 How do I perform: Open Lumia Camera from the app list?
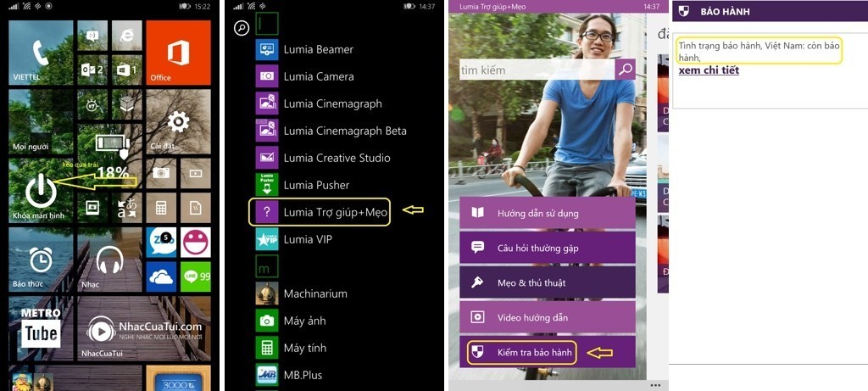coord(305,76)
